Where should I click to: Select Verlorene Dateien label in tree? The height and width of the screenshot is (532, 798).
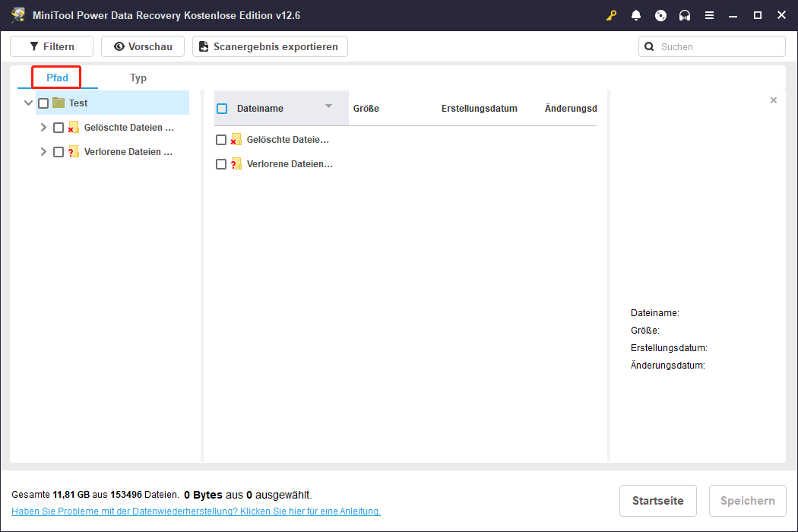click(128, 152)
